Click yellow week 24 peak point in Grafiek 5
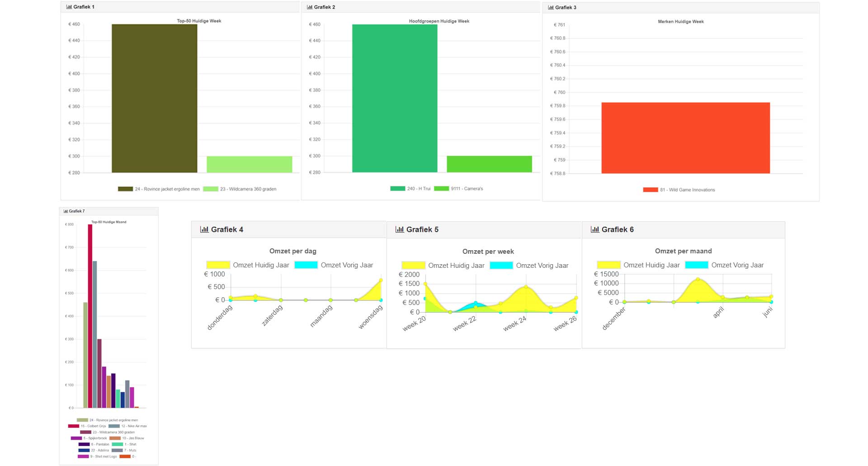 (x=526, y=287)
